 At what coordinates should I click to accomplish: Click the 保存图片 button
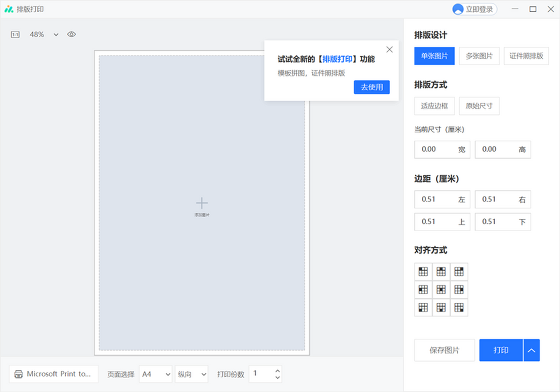[445, 350]
